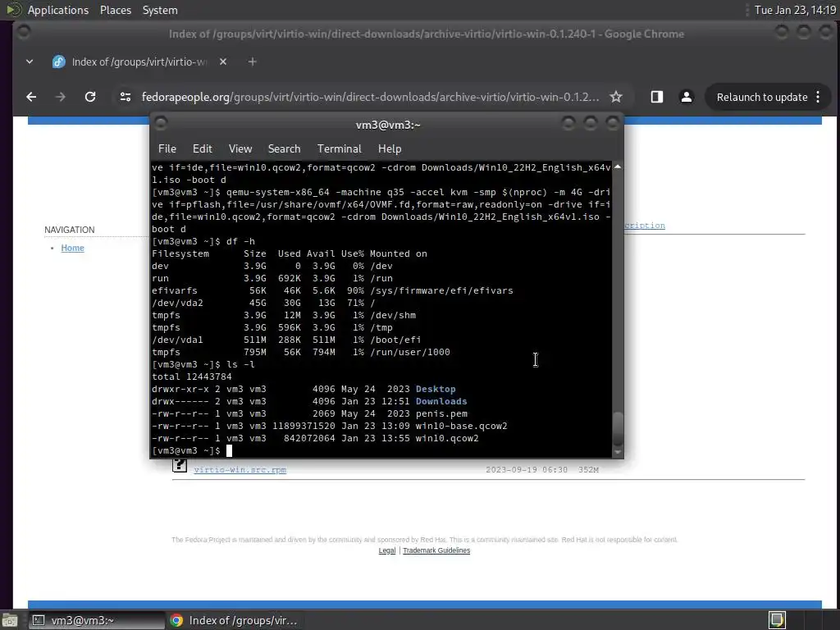Open new tab with plus icon
The width and height of the screenshot is (840, 630).
(253, 62)
